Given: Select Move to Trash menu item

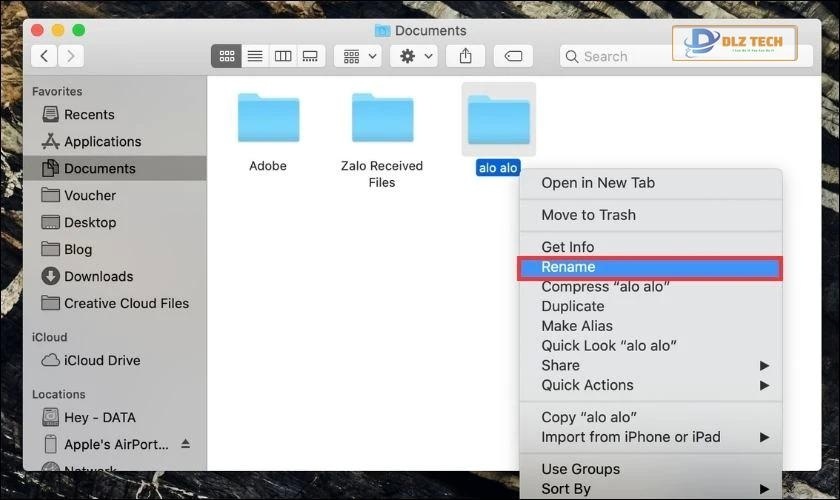Looking at the screenshot, I should [x=588, y=215].
